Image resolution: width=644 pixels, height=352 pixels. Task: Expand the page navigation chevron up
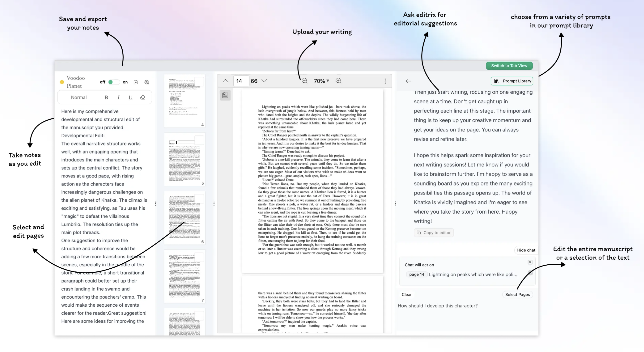225,81
